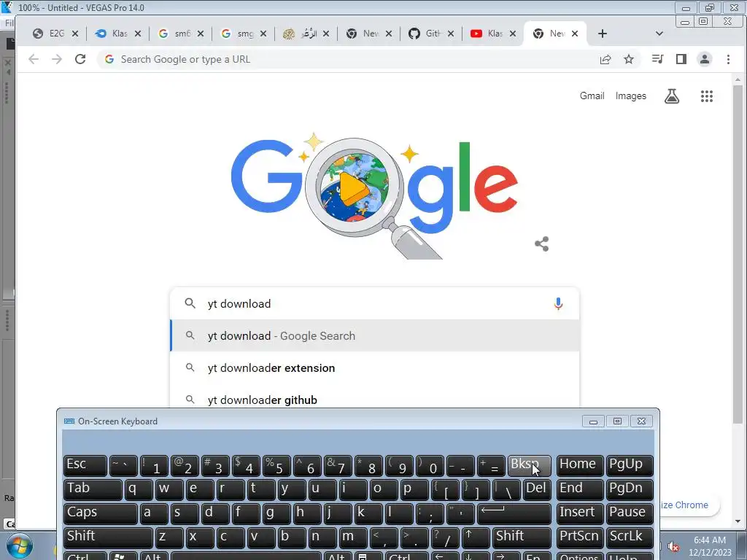Share the Google doodle
Viewport: 747px width, 560px height.
[x=542, y=244]
